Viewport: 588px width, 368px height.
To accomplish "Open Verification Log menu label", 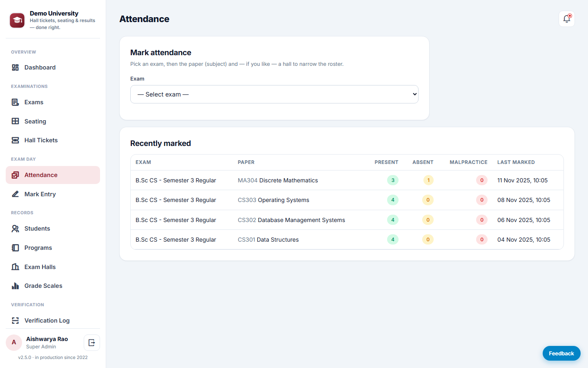I will (47, 321).
